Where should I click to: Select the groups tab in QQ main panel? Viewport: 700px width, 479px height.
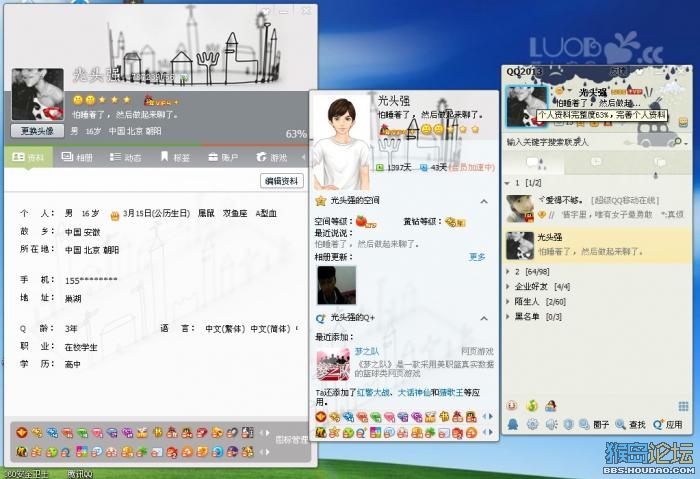click(x=596, y=162)
